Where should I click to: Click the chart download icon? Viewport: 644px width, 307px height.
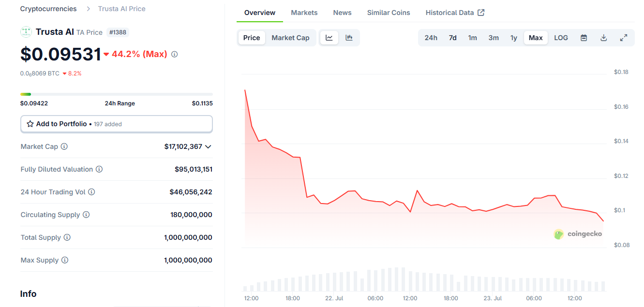pyautogui.click(x=603, y=37)
